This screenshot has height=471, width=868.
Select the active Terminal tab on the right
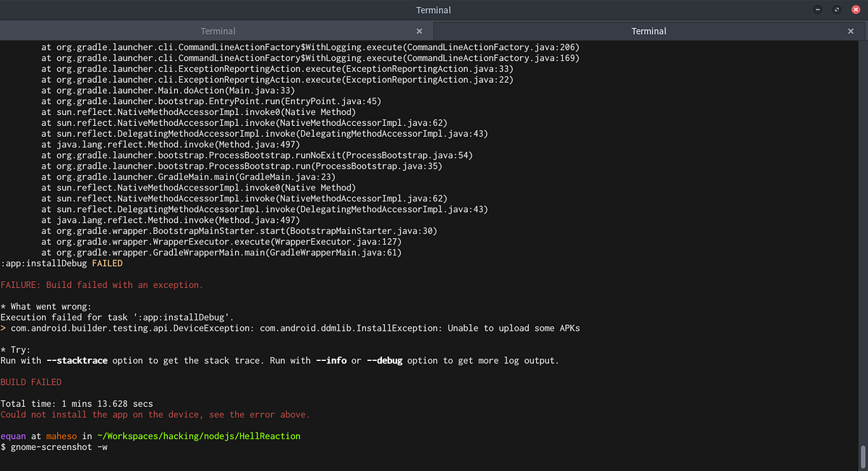point(648,30)
